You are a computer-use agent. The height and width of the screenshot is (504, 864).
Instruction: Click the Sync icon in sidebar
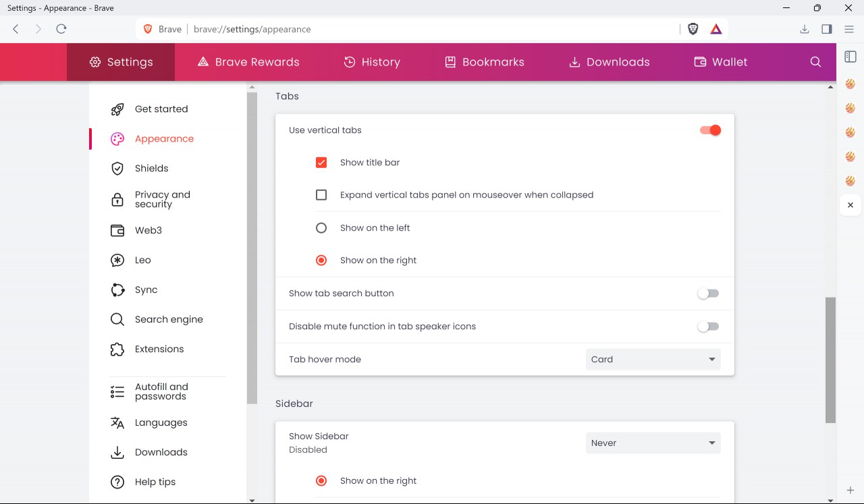point(117,290)
